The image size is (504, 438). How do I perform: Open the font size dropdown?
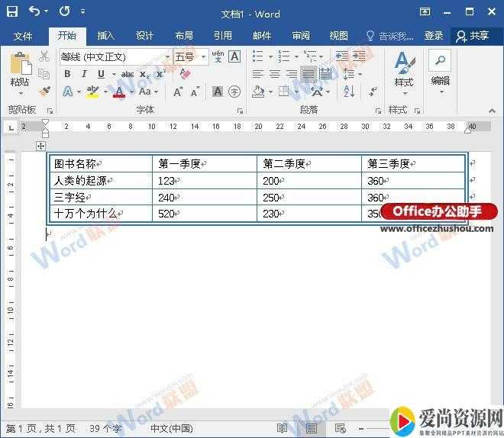click(x=204, y=56)
